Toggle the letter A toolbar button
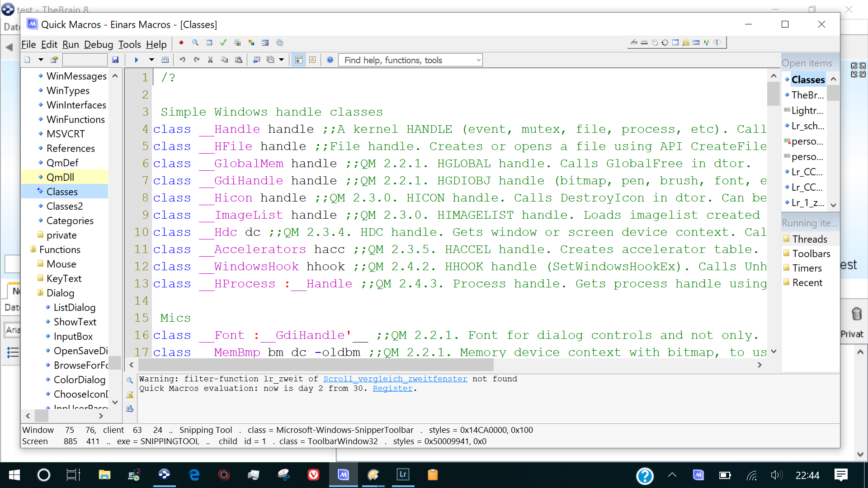The image size is (868, 488). [312, 60]
